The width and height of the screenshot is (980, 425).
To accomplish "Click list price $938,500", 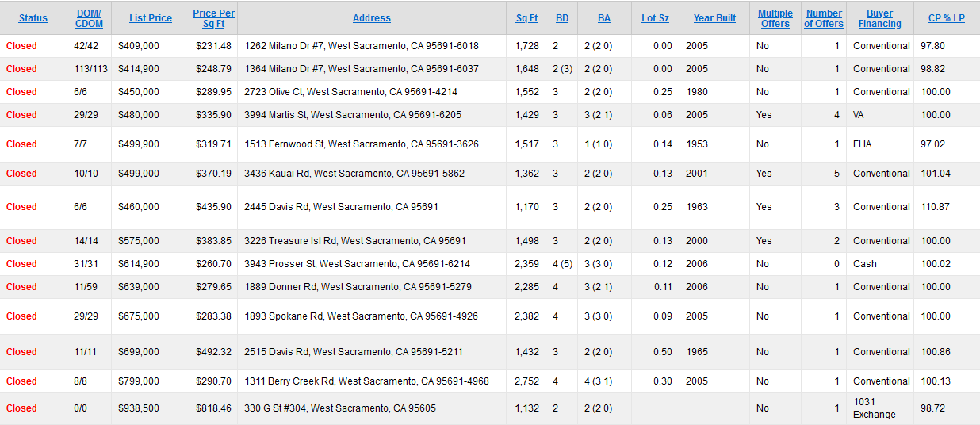I will [x=139, y=408].
